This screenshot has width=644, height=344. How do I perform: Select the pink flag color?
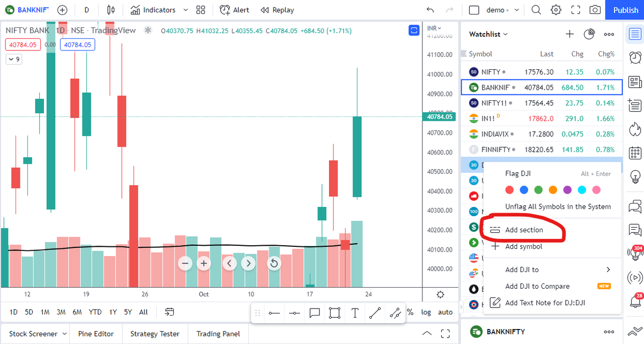click(596, 190)
